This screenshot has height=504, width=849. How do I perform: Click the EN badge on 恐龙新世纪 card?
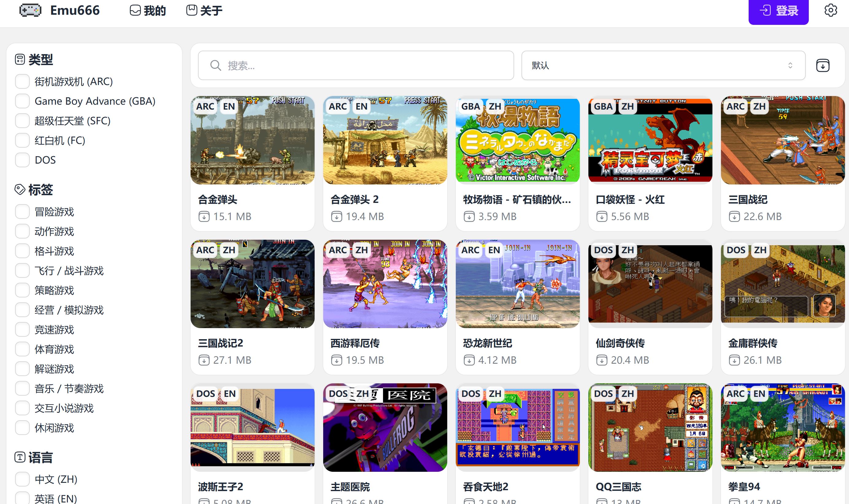point(494,250)
